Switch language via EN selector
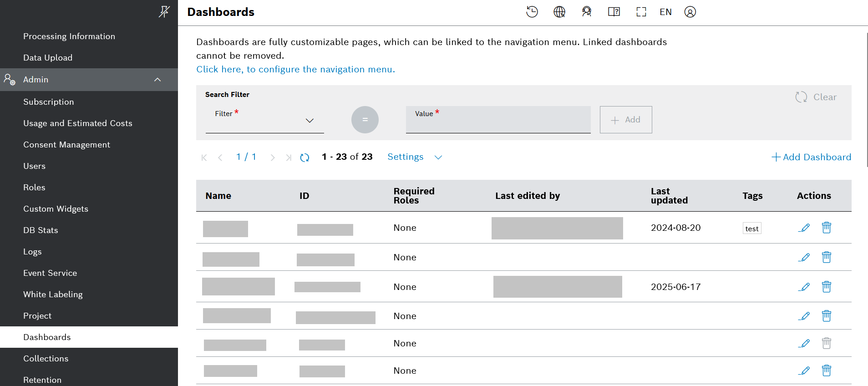This screenshot has width=868, height=386. [665, 12]
